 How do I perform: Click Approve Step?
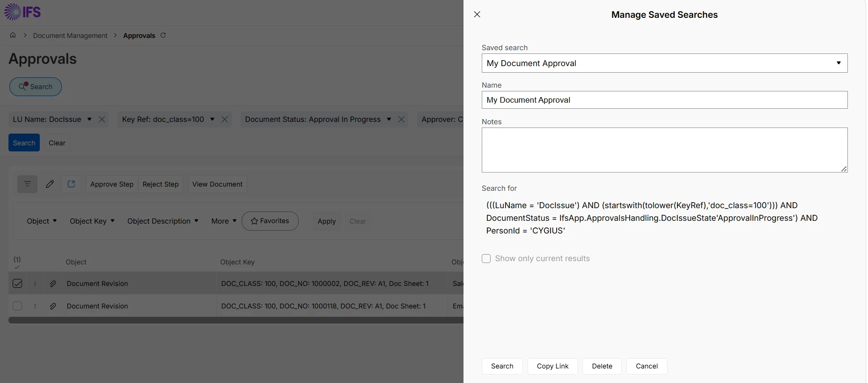pos(112,184)
